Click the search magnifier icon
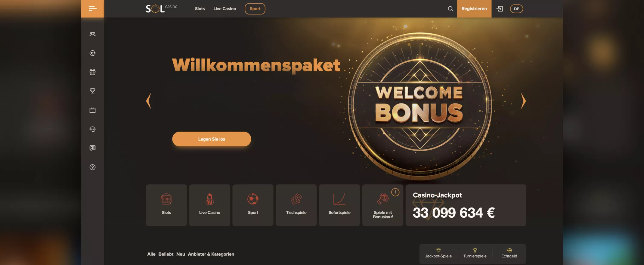The width and height of the screenshot is (644, 265). click(x=450, y=9)
